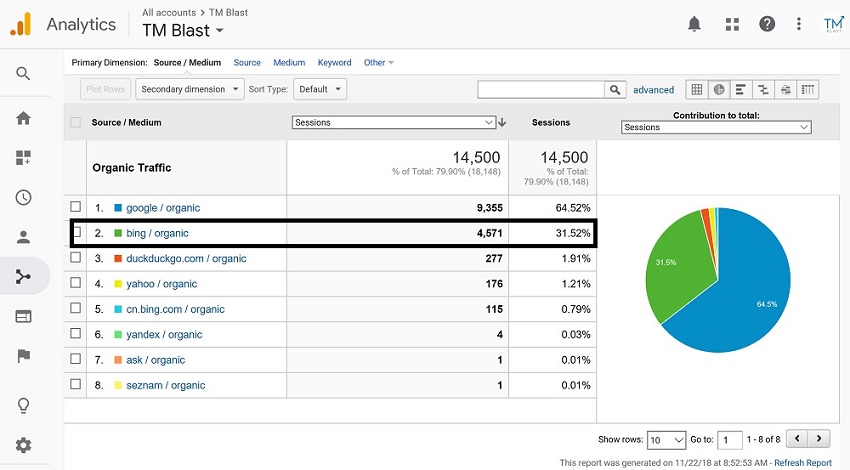Open the duckduckgo.com / organic link

point(186,259)
